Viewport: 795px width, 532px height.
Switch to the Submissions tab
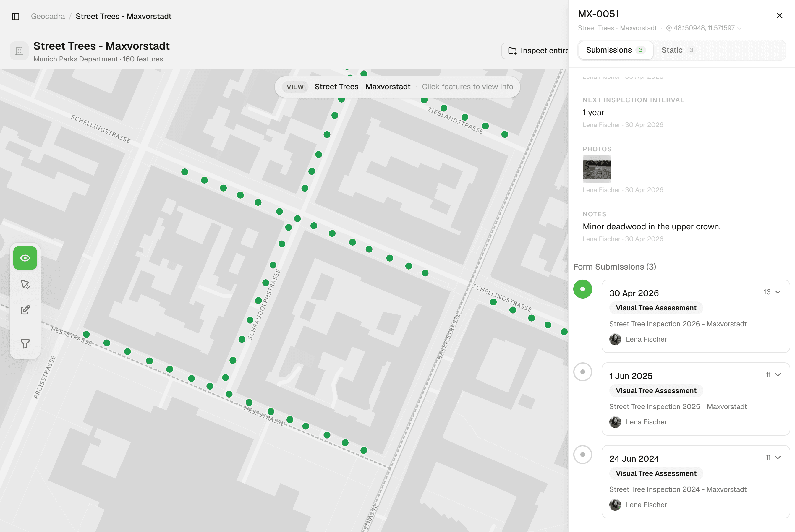pos(616,50)
